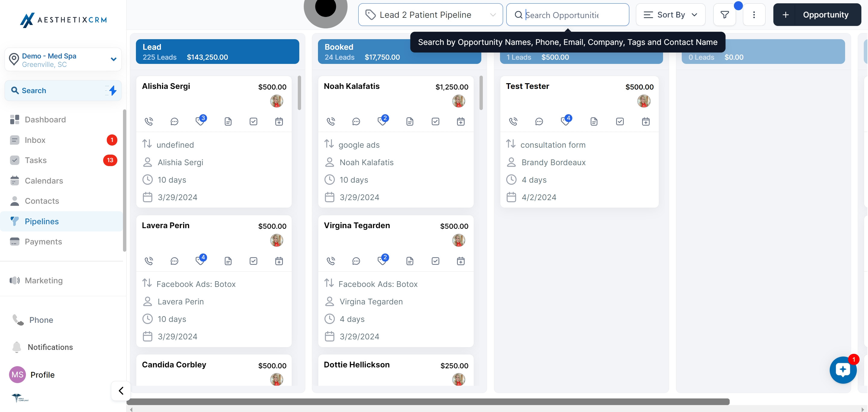This screenshot has width=868, height=412.
Task: Click phone call icon on Alishia Sergi card
Action: [149, 121]
